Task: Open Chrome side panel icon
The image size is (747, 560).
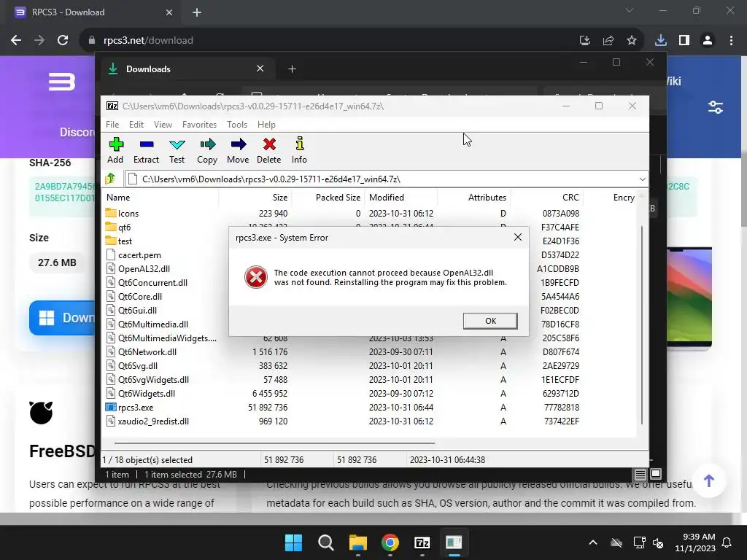Action: pyautogui.click(x=684, y=41)
